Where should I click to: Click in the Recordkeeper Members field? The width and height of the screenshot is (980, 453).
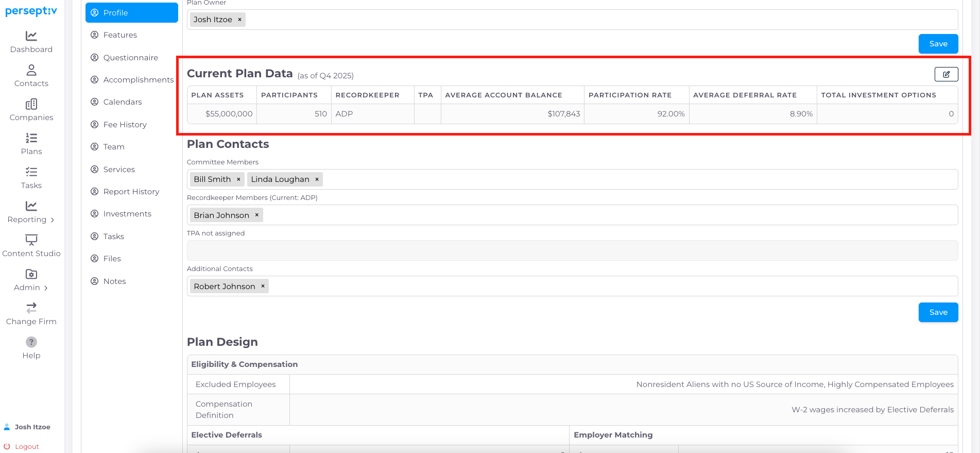coord(572,215)
